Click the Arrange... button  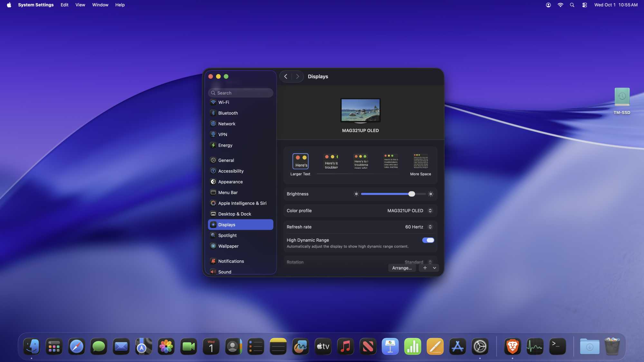pyautogui.click(x=402, y=268)
